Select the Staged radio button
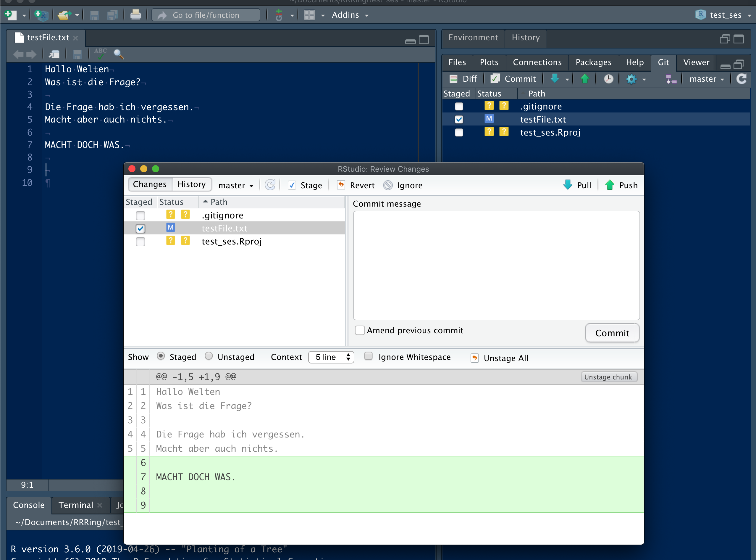The image size is (756, 560). tap(161, 356)
